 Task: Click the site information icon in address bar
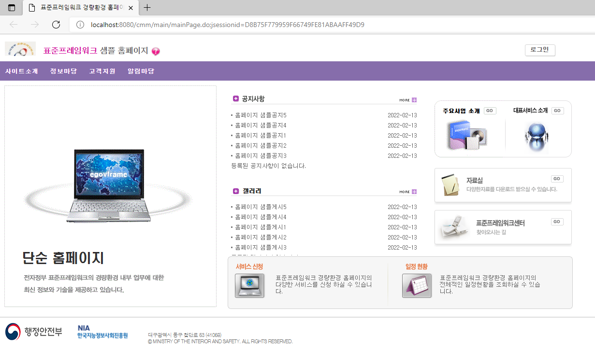click(80, 25)
